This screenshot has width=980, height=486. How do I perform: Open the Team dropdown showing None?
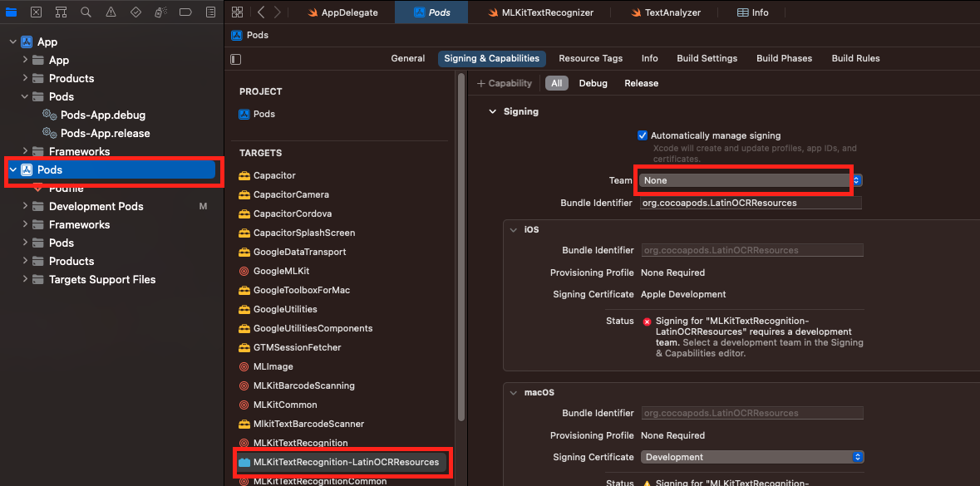[750, 180]
